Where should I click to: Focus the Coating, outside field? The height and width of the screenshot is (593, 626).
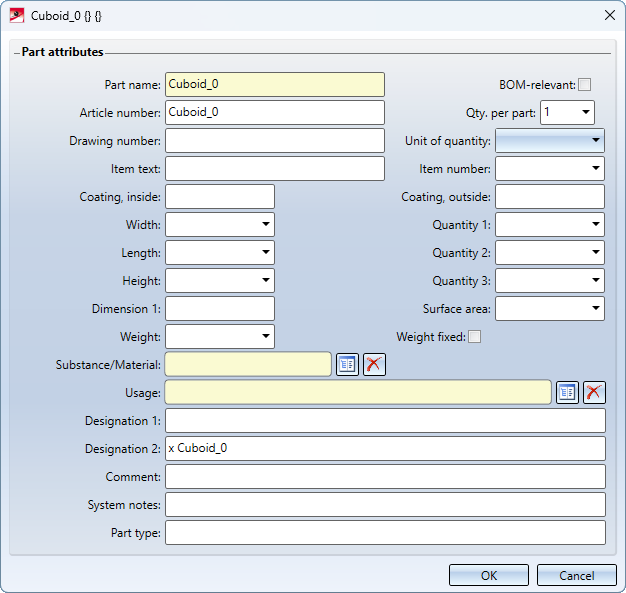550,196
